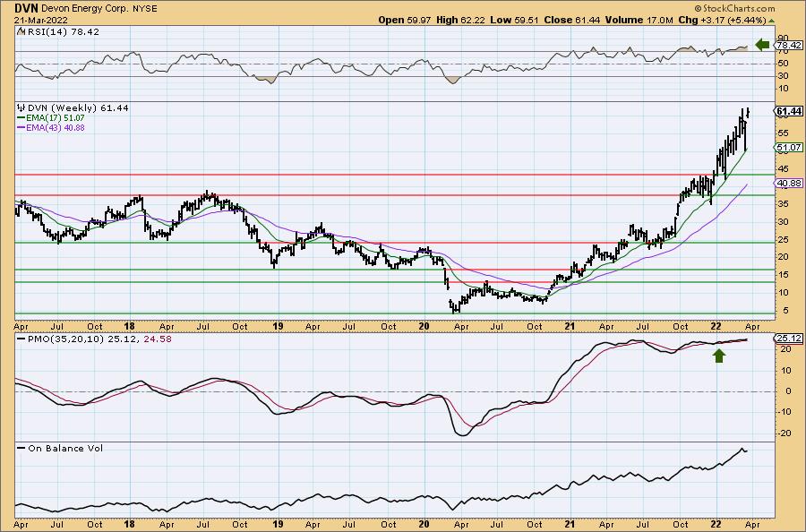Click the 25.12 PMO value tag on axis

789,339
